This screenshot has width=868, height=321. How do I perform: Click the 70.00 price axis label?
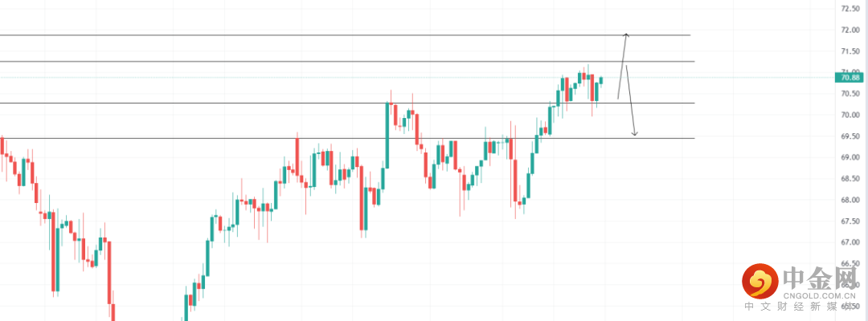pyautogui.click(x=850, y=115)
